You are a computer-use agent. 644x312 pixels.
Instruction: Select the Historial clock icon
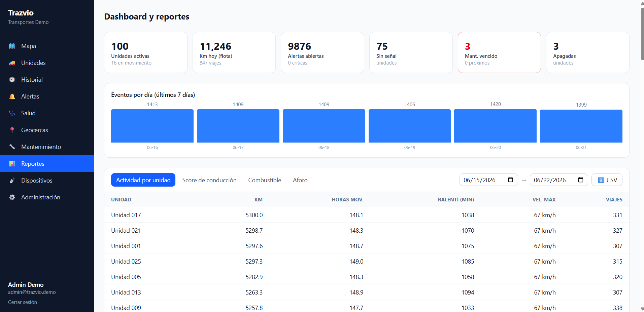(x=12, y=80)
